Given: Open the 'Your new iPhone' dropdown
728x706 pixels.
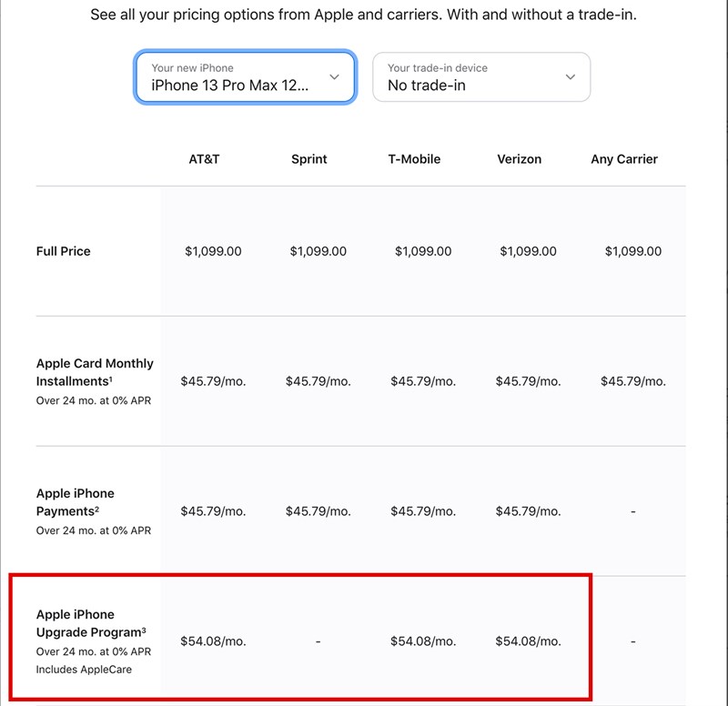Looking at the screenshot, I should point(244,77).
